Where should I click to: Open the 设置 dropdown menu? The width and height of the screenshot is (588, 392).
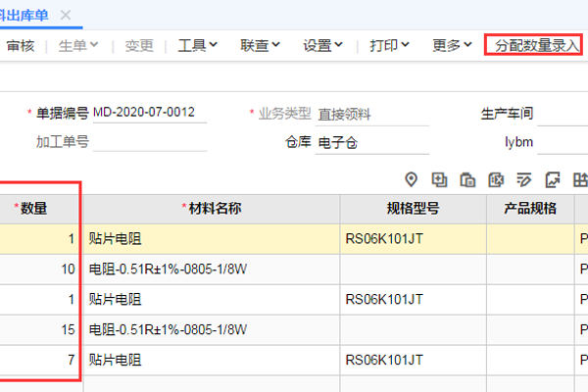pos(322,45)
